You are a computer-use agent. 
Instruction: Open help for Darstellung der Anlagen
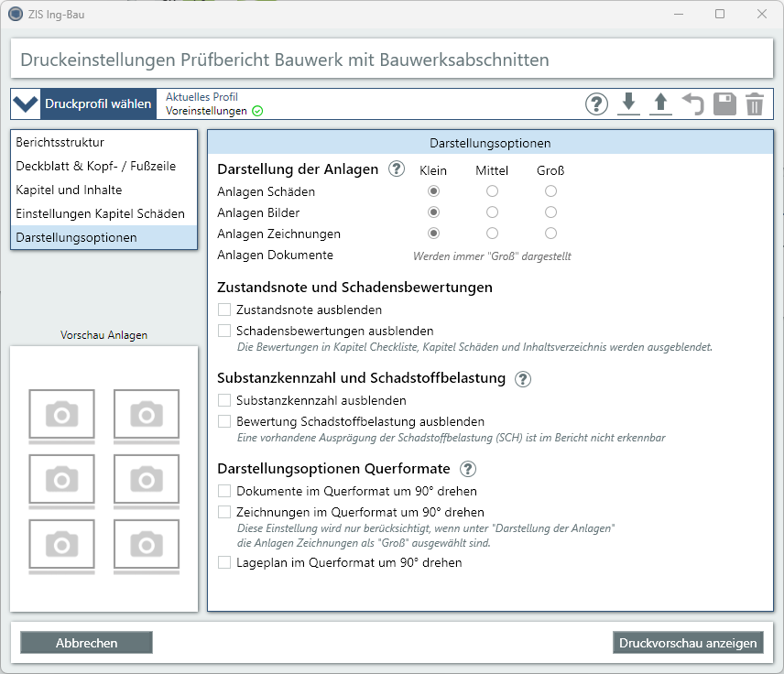pos(396,169)
